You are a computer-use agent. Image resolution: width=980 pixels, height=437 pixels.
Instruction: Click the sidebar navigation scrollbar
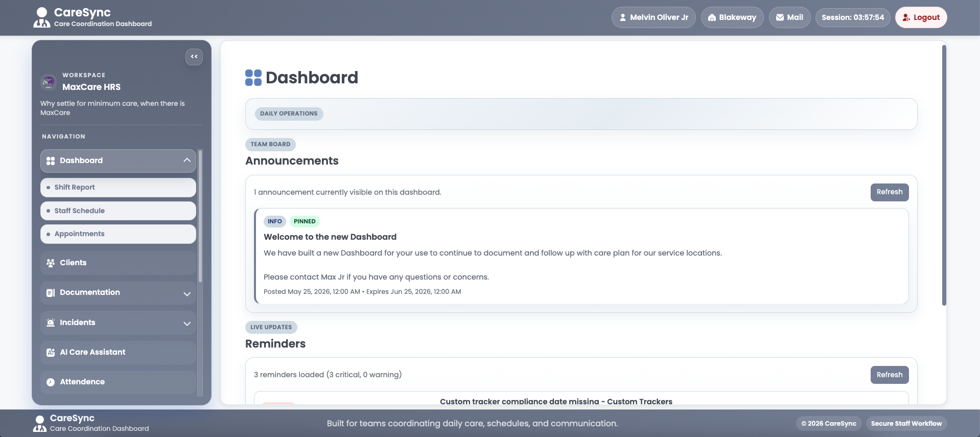[x=200, y=216]
